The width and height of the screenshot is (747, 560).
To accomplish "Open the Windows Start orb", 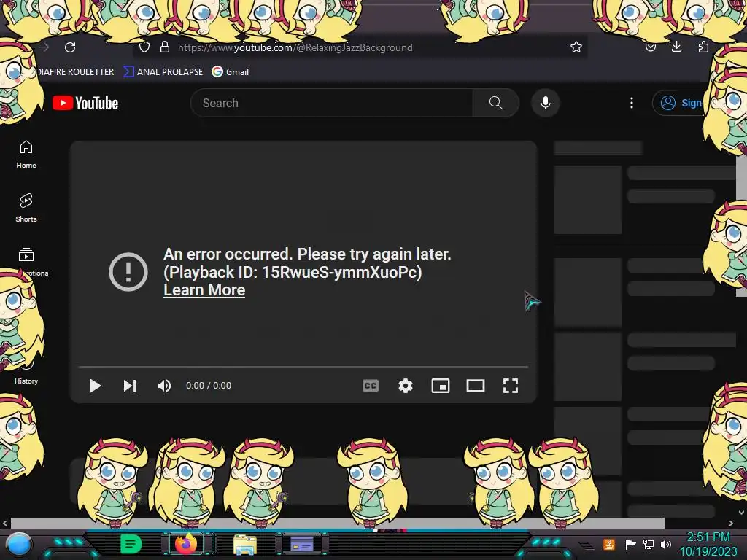I will (x=19, y=544).
